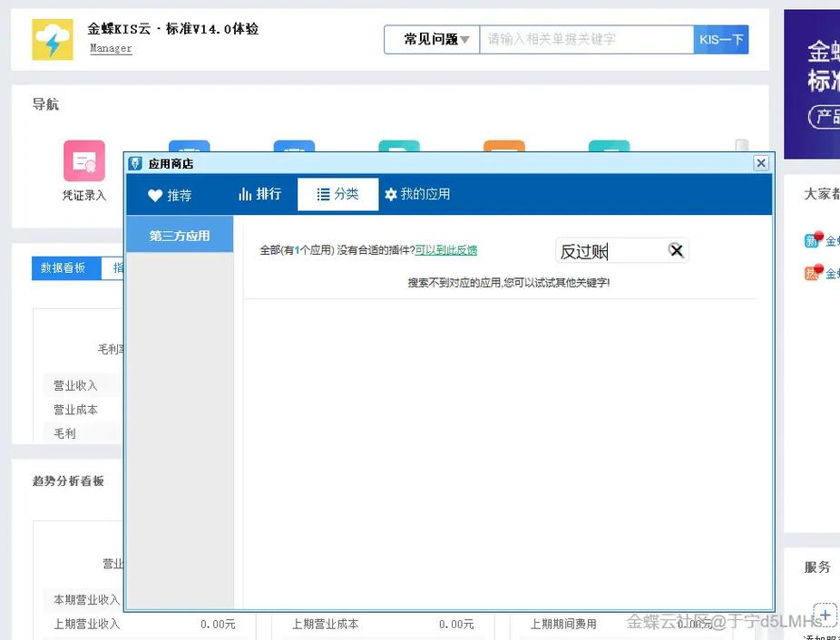
Task: Click the Kingdee lightning logo icon
Action: pyautogui.click(x=52, y=39)
